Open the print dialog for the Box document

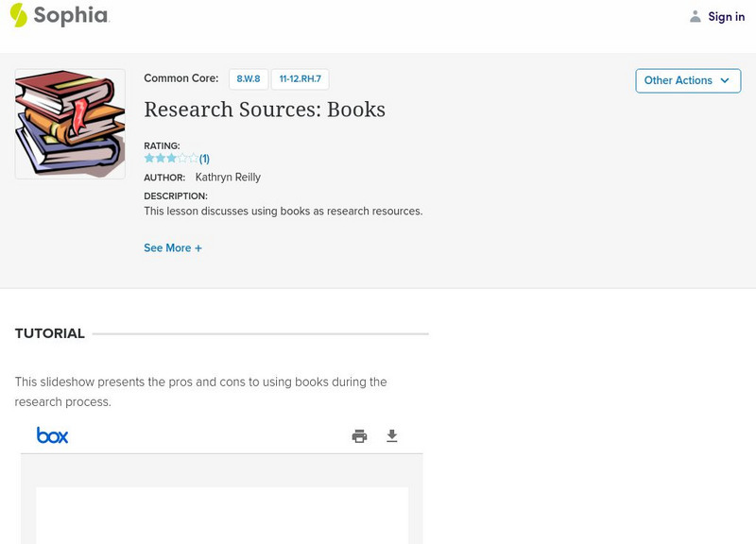tap(360, 436)
